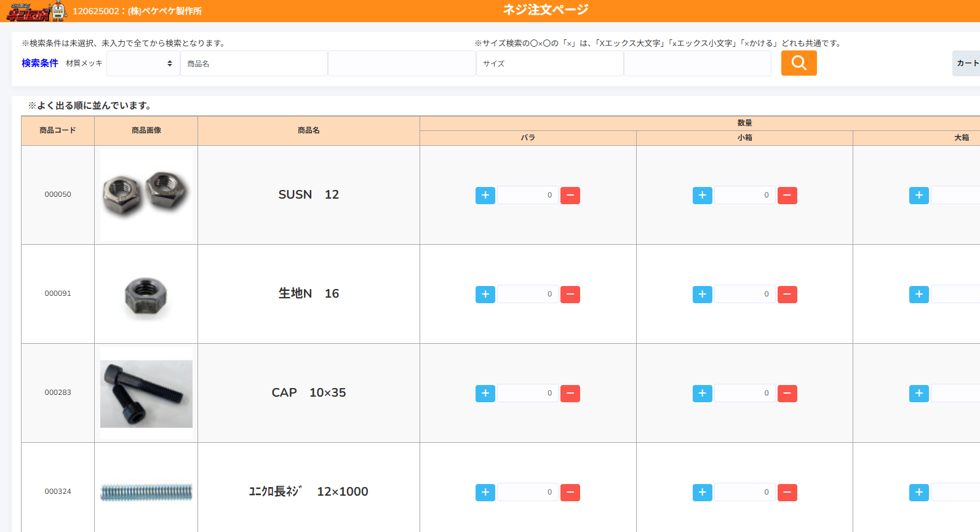
Task: Click the orange magnifier search button
Action: tap(799, 63)
